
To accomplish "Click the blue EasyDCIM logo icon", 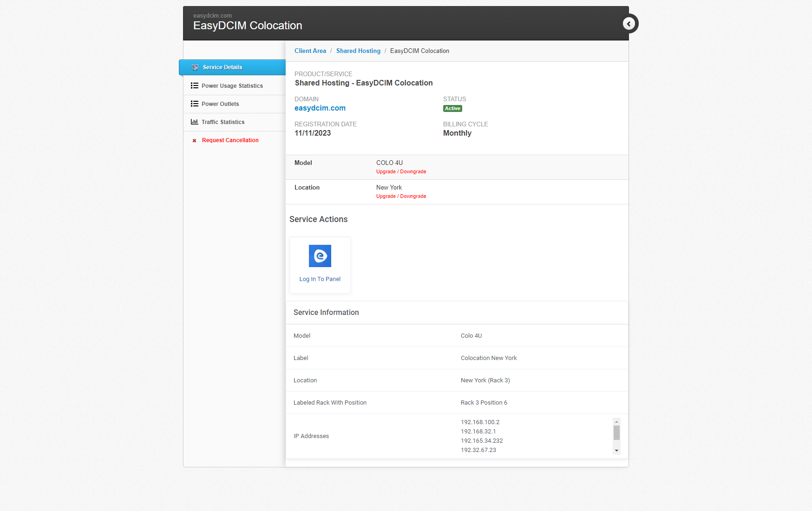I will click(x=320, y=256).
